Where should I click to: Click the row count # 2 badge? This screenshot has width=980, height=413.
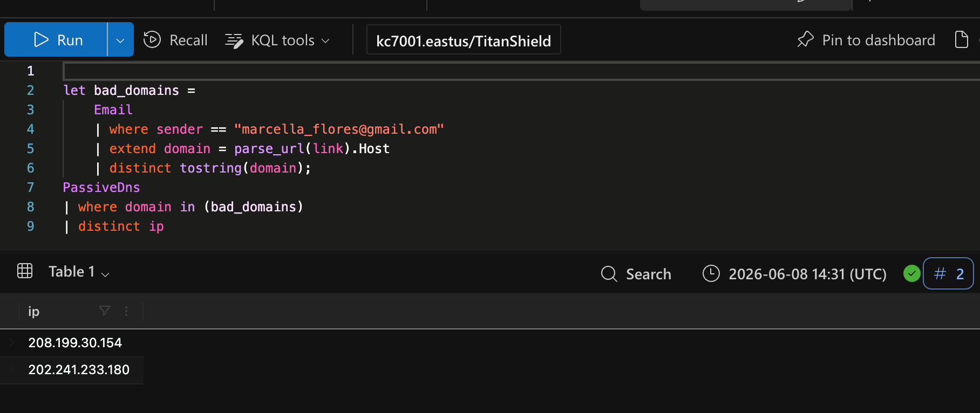949,273
